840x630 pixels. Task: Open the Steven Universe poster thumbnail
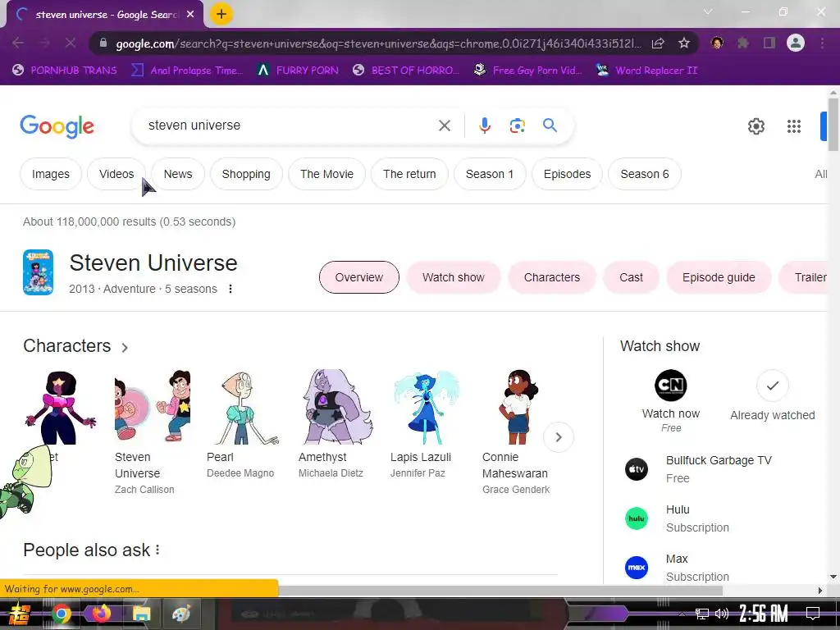[x=38, y=272]
